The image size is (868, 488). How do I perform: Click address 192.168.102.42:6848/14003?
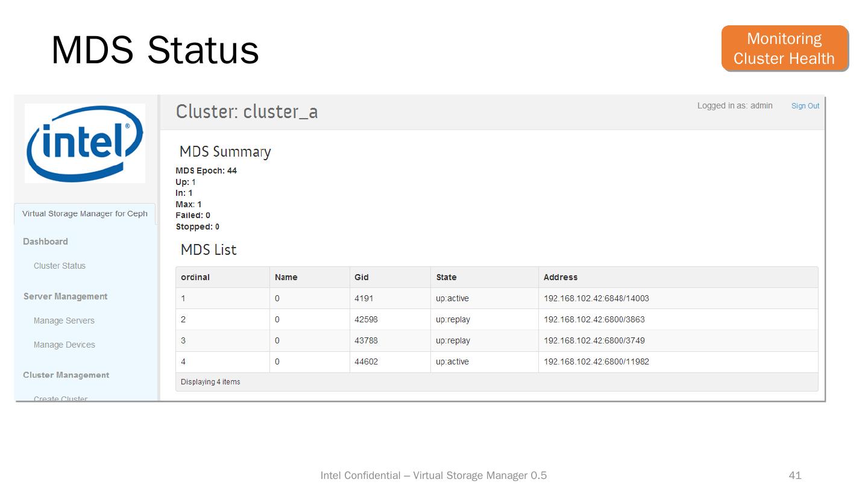(x=597, y=298)
